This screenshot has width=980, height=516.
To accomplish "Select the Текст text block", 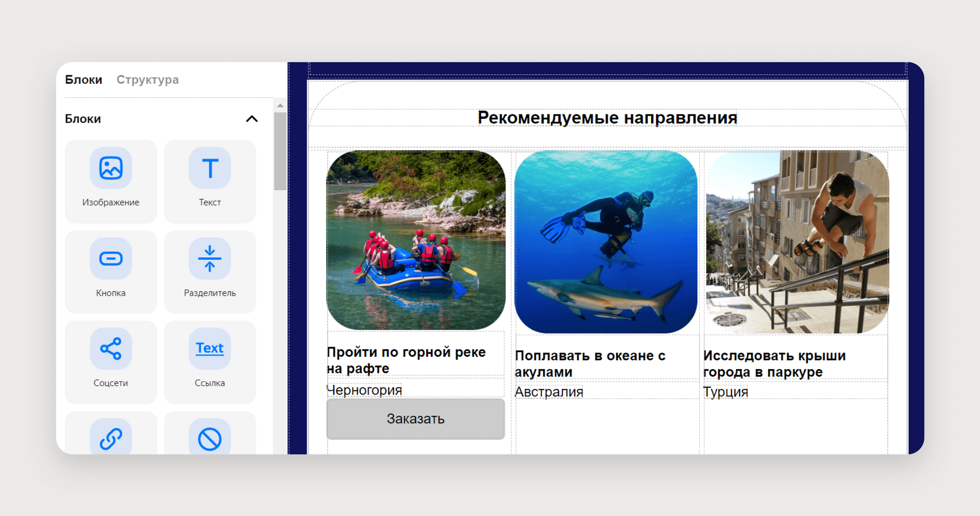I will pos(210,181).
